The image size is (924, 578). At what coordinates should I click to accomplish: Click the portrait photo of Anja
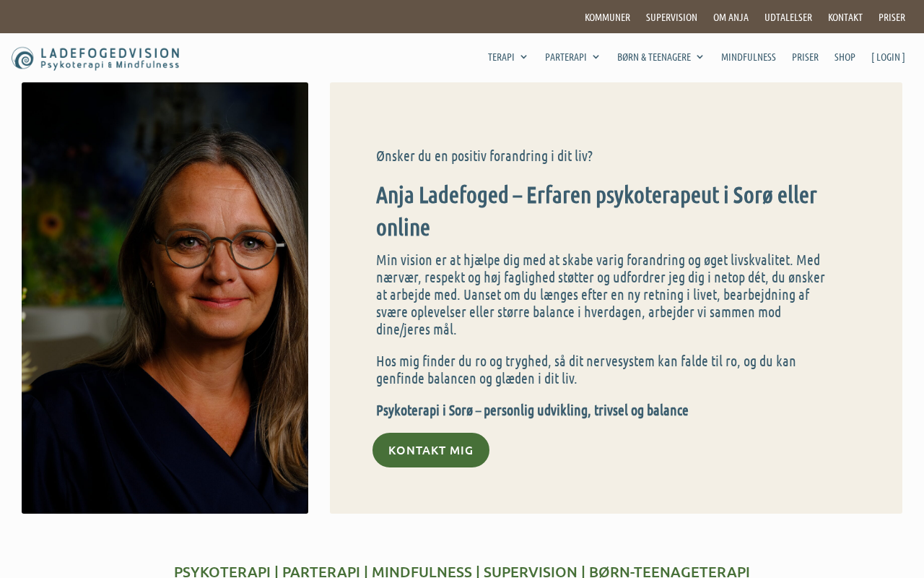click(x=165, y=298)
